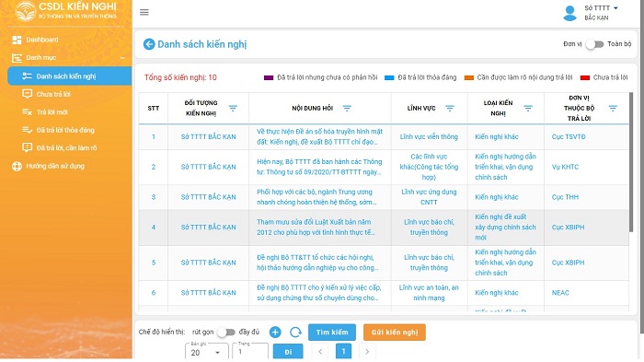Viewport: 644px width, 362px height.
Task: Filter the Đơn vị thuộc bộ trả lời column
Action: click(613, 108)
